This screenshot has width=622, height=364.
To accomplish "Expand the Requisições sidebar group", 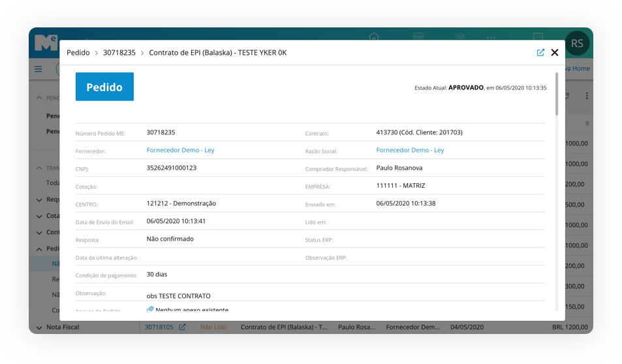I will (x=39, y=200).
